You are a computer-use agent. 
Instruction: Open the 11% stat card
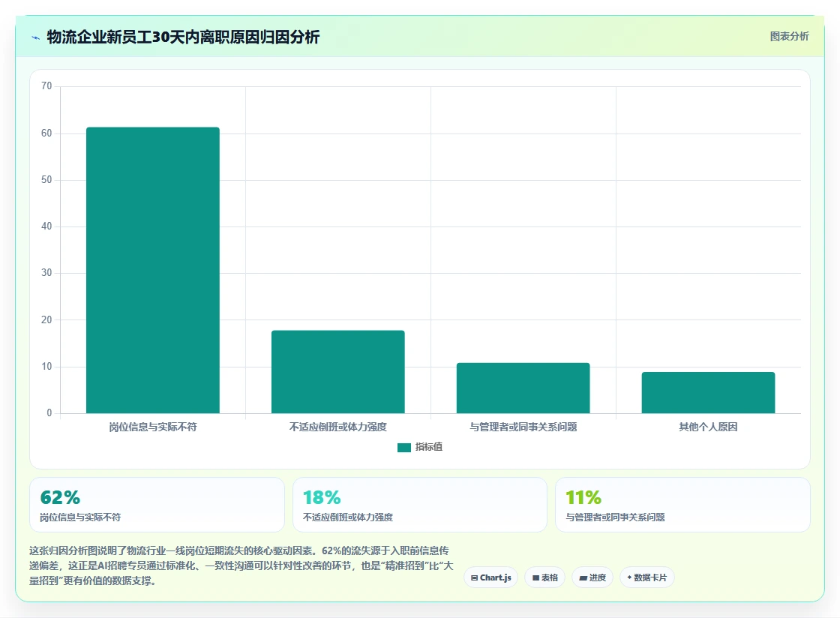pos(683,505)
